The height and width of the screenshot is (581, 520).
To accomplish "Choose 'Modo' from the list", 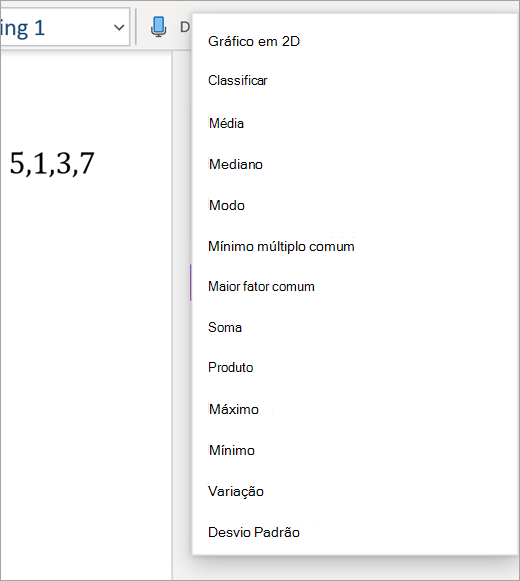I will tap(227, 205).
